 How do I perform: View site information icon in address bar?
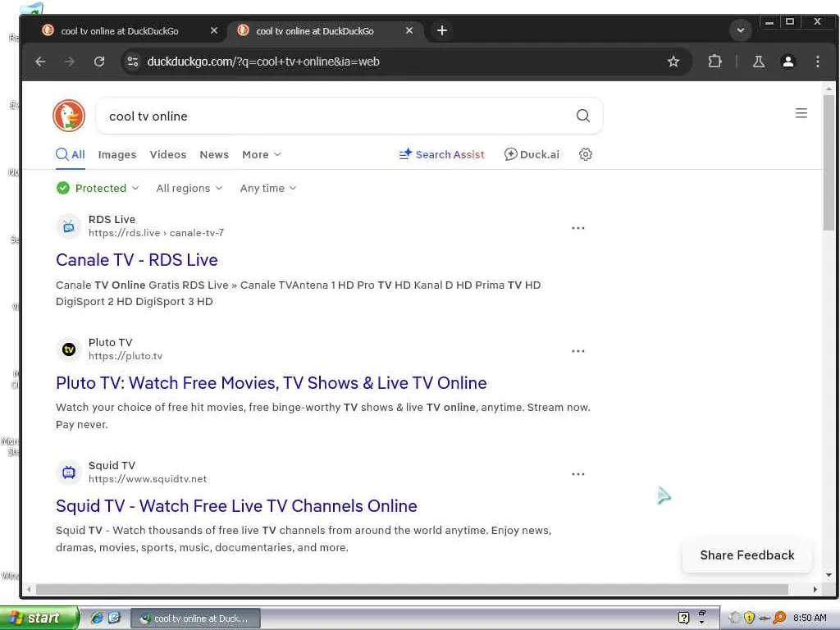(132, 62)
